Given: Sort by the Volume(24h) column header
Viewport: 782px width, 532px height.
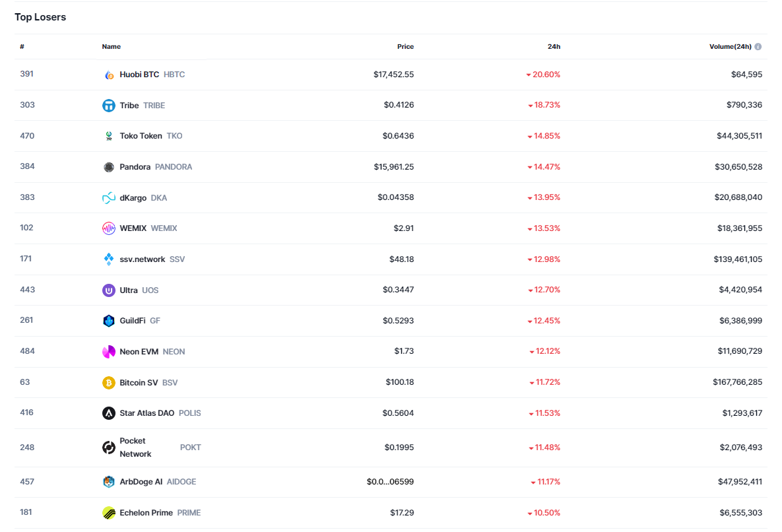Looking at the screenshot, I should coord(730,47).
